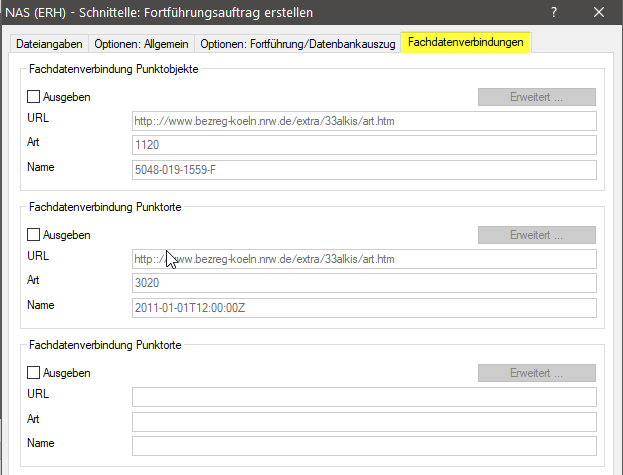The height and width of the screenshot is (475, 623).
Task: Select the Art field containing 3020
Action: click(364, 283)
